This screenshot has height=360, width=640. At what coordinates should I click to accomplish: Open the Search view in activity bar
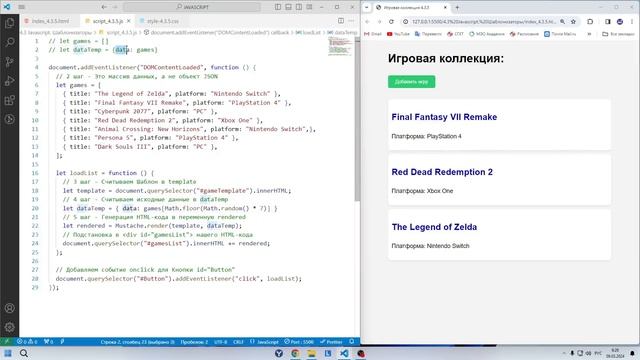pyautogui.click(x=9, y=42)
